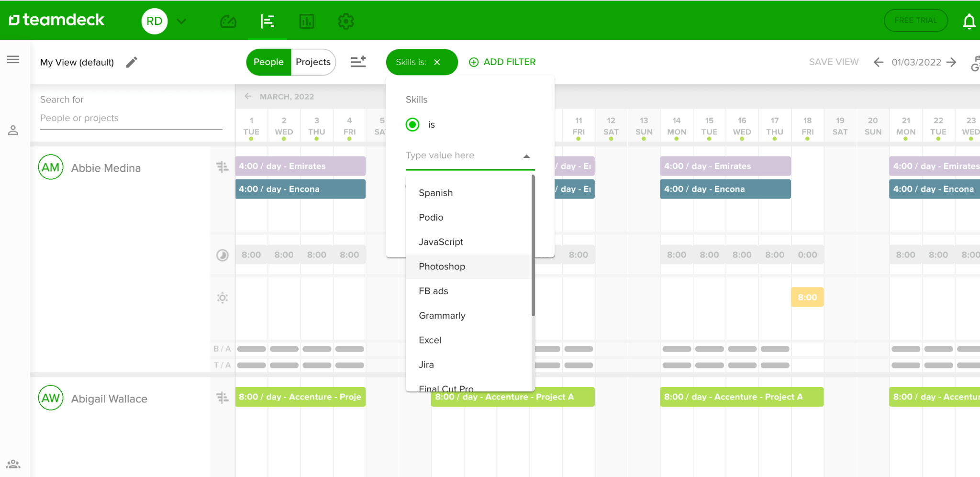The image size is (980, 477).
Task: Collapse the skills value dropdown arrow
Action: click(526, 155)
